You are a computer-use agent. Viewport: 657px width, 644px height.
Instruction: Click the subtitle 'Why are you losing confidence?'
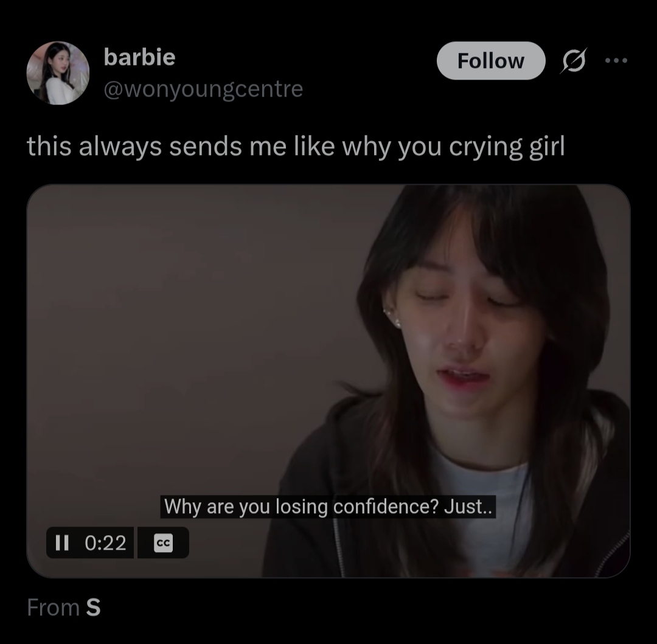[301, 507]
